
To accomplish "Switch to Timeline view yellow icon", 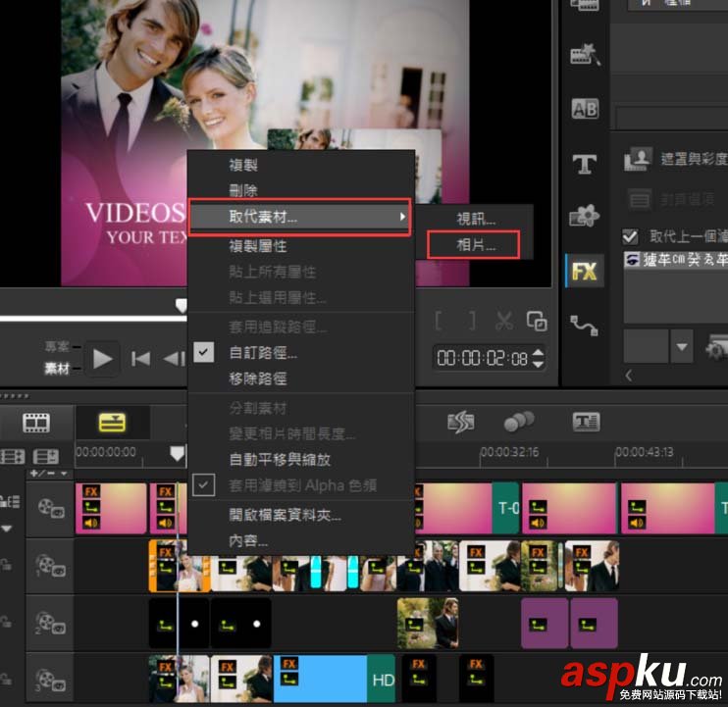I will pos(112,423).
